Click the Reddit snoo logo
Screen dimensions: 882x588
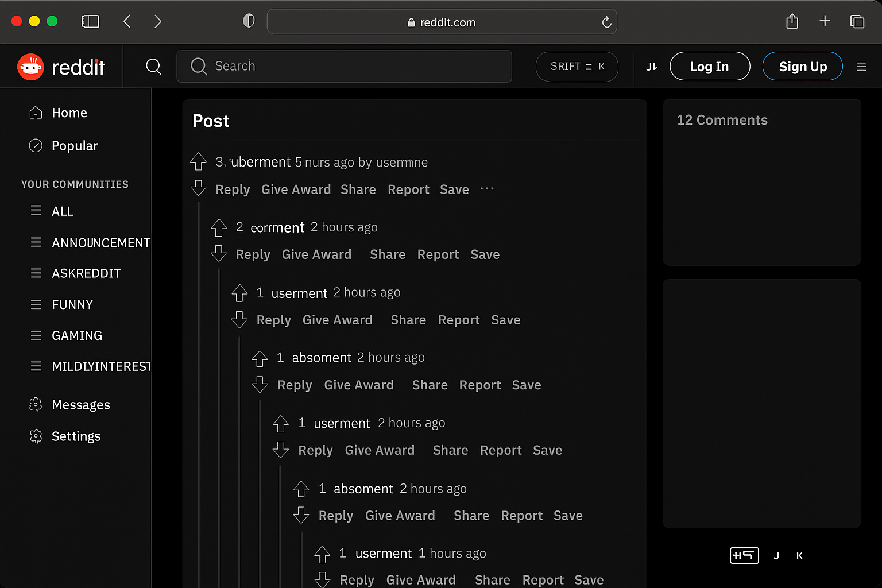coord(30,66)
